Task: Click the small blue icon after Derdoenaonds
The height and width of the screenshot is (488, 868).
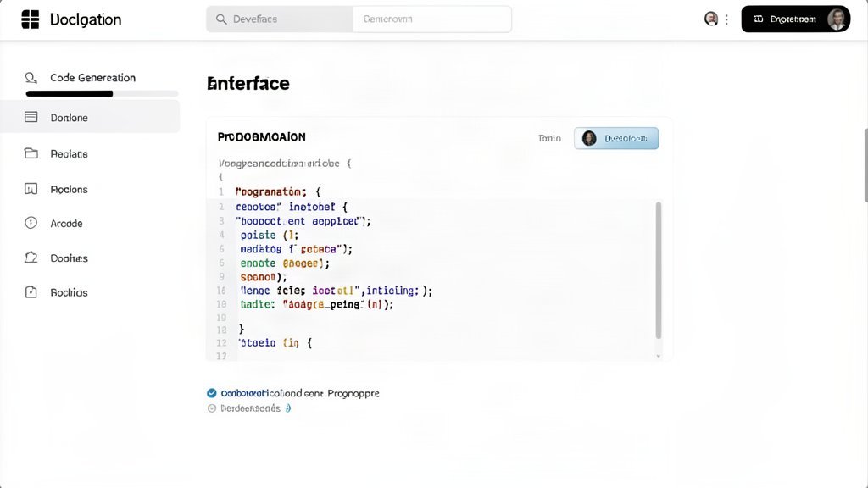Action: point(288,408)
